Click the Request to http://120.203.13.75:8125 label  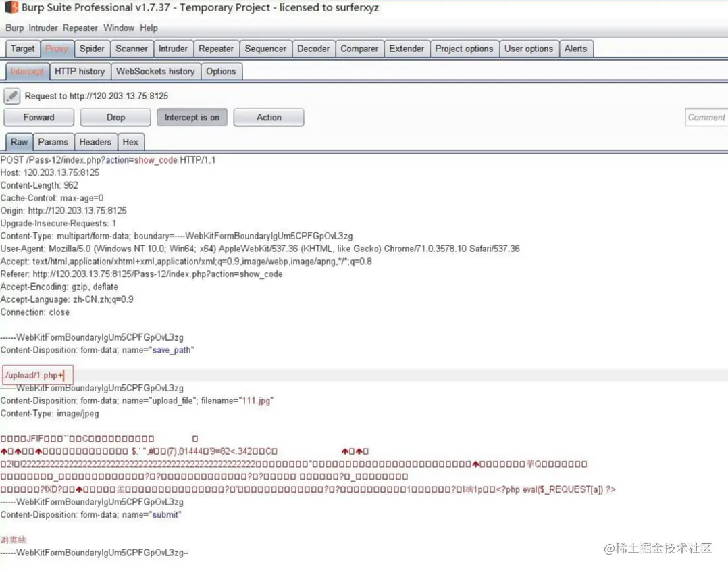[x=97, y=96]
